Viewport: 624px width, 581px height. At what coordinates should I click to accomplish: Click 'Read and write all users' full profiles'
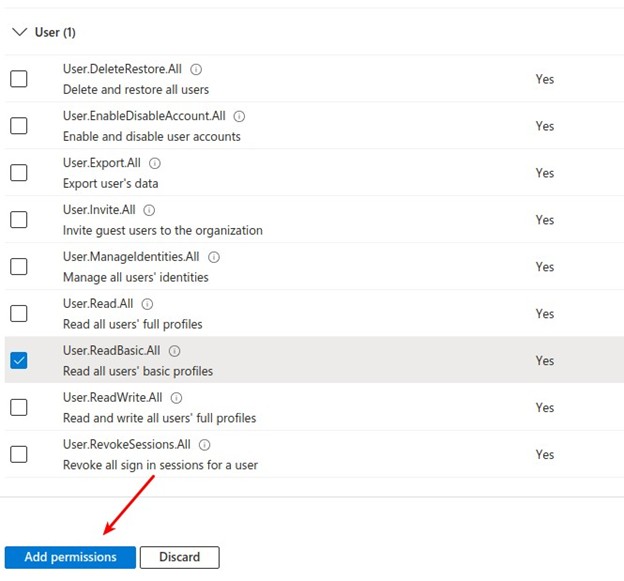click(159, 418)
